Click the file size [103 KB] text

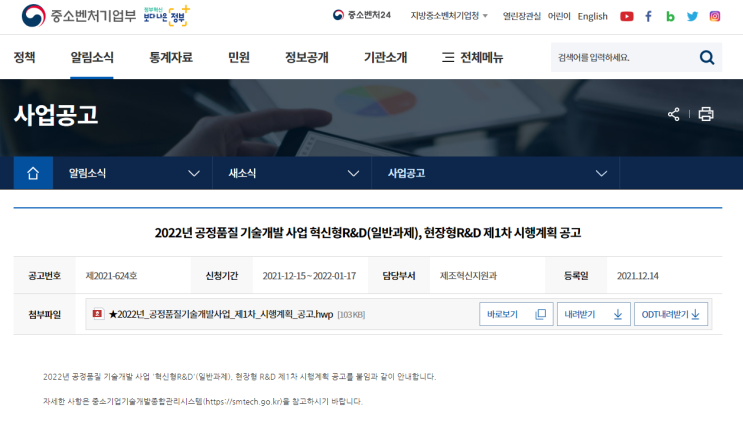pos(351,315)
